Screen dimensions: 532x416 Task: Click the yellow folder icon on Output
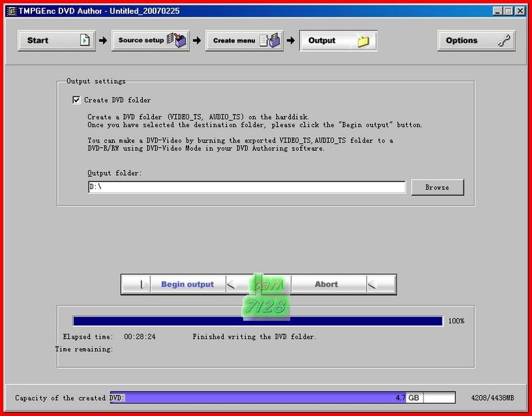pos(363,41)
